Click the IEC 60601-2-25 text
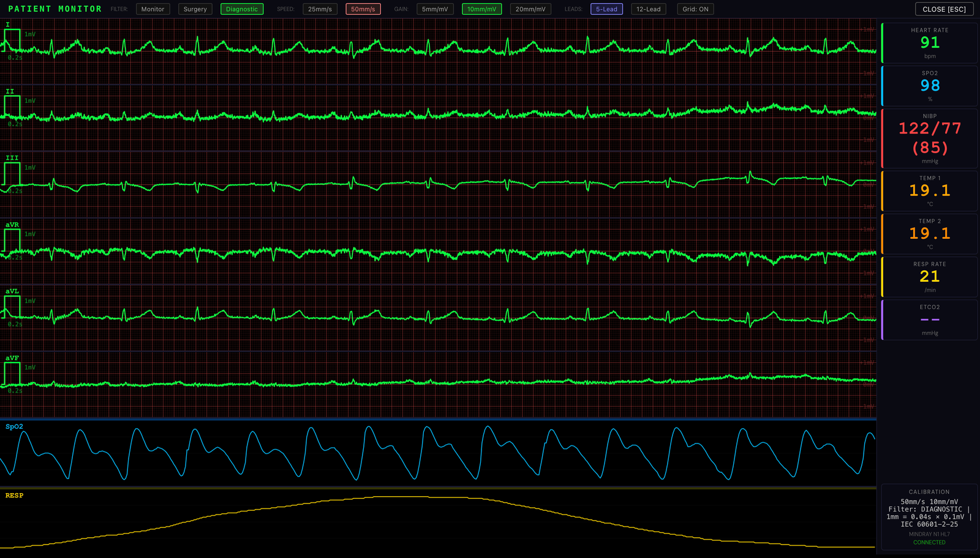 tap(929, 524)
